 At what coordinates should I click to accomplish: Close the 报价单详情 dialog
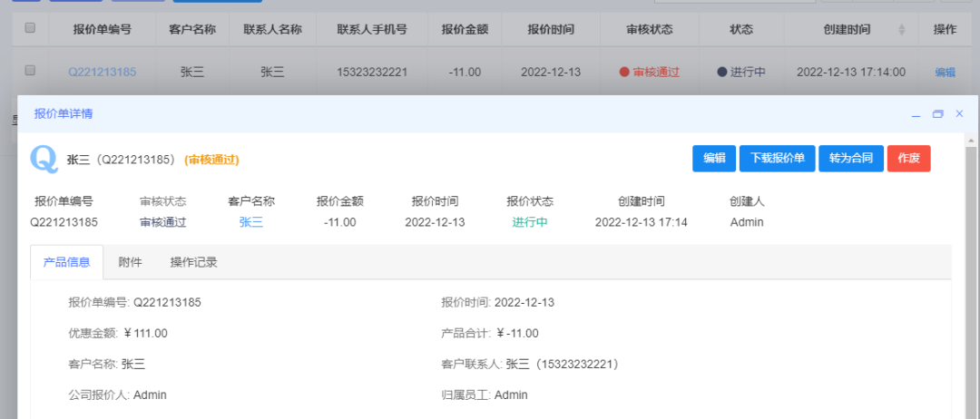point(959,113)
